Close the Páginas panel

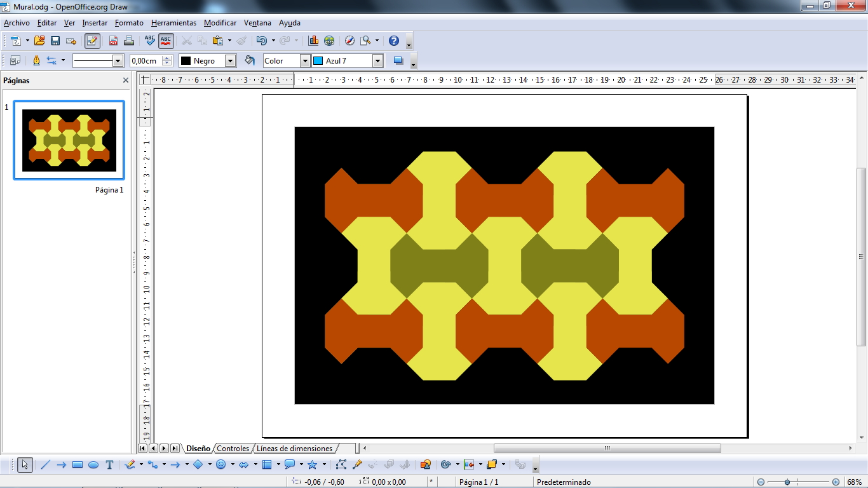pyautogui.click(x=126, y=81)
